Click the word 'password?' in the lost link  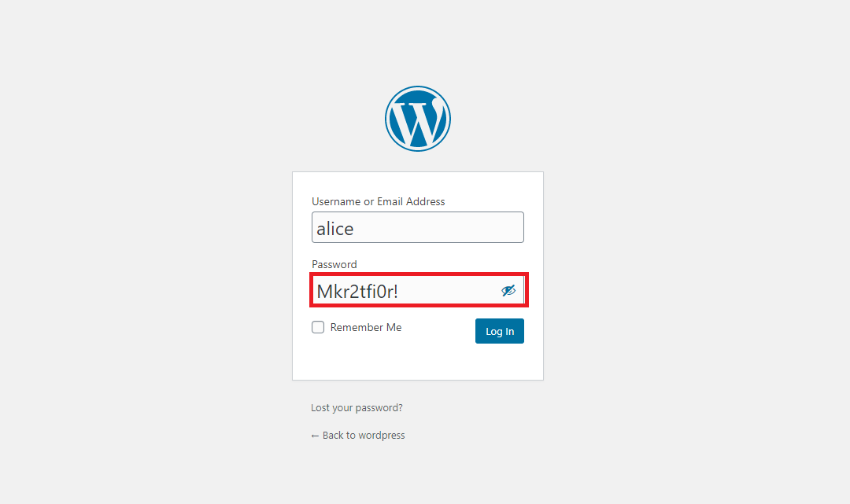coord(379,408)
